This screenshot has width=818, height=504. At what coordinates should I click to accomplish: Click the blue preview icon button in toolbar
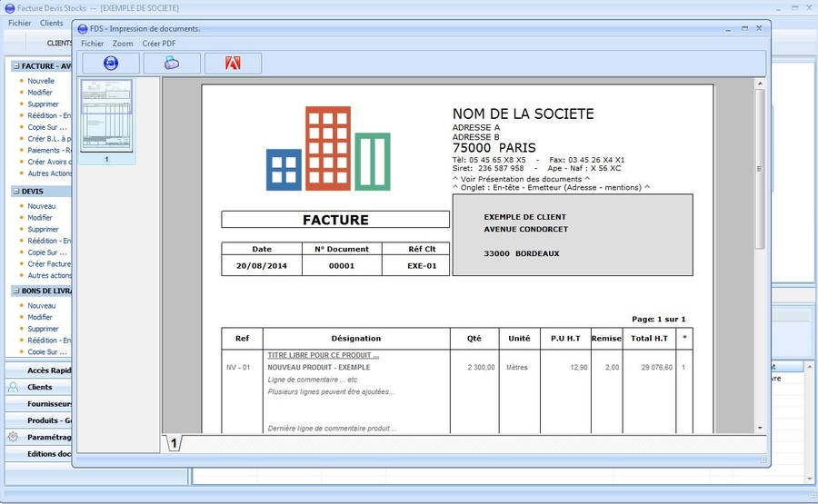click(111, 63)
